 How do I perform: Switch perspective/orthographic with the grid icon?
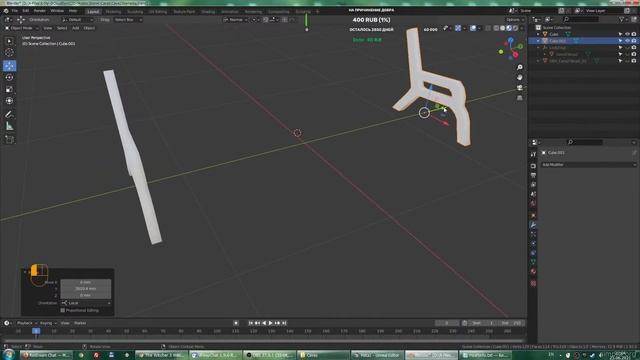pos(520,98)
